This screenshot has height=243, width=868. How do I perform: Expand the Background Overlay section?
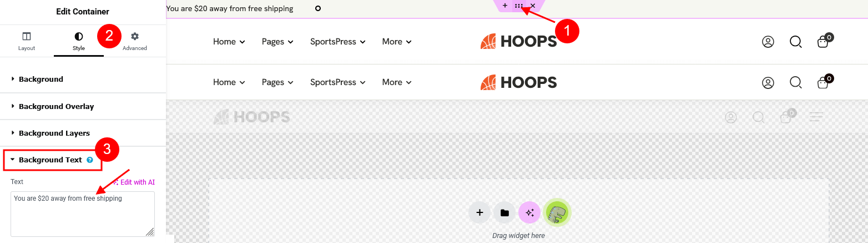56,106
